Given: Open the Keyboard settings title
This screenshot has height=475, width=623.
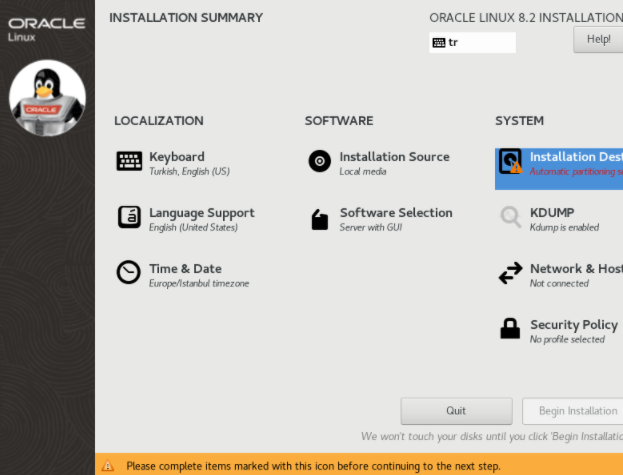Looking at the screenshot, I should click(177, 157).
